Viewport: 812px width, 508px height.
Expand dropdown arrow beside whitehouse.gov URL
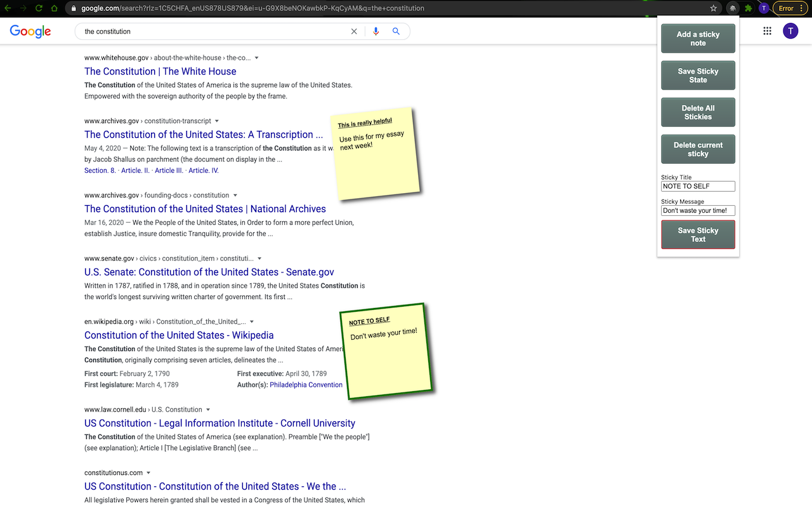pos(256,58)
